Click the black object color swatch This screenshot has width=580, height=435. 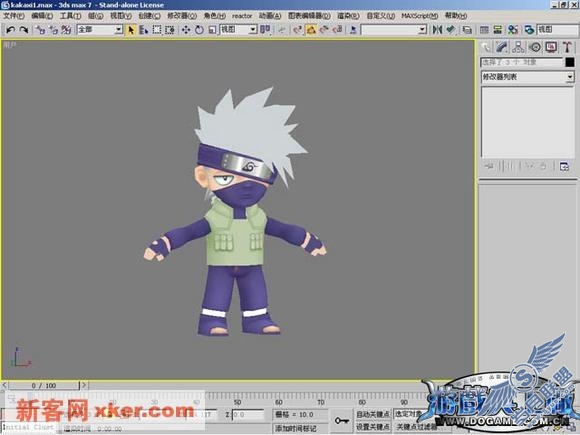point(570,62)
